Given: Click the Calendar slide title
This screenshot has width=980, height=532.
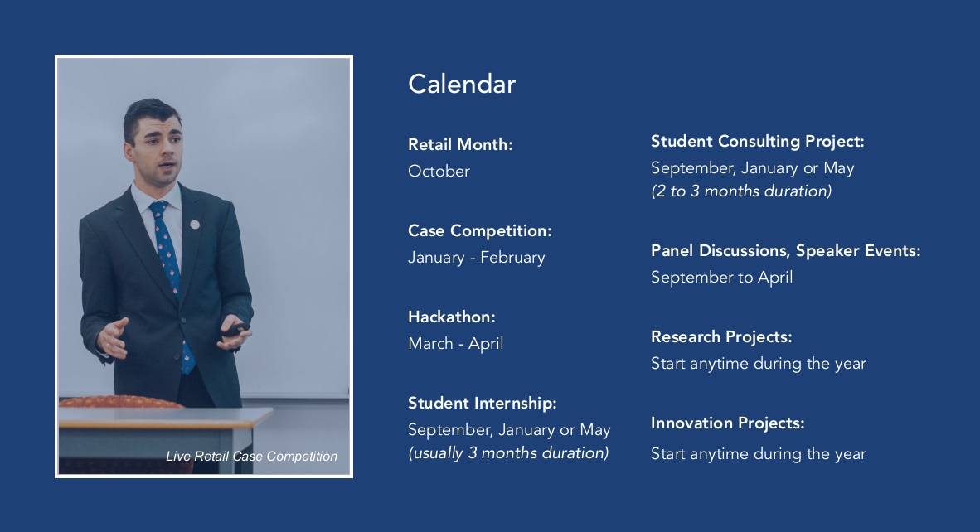Looking at the screenshot, I should (462, 85).
